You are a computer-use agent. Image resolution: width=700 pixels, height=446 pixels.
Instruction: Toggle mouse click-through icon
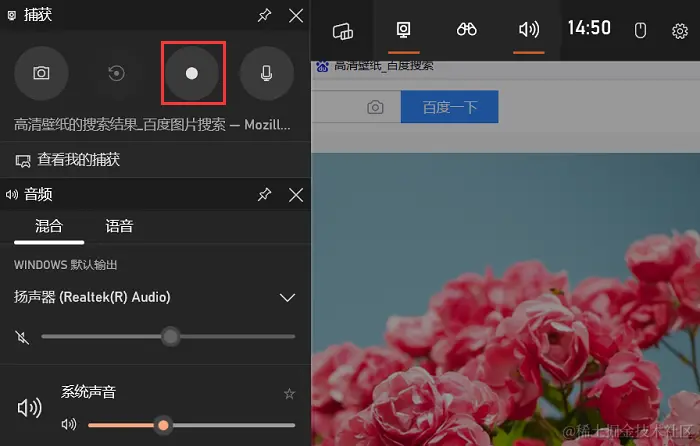pyautogui.click(x=640, y=30)
